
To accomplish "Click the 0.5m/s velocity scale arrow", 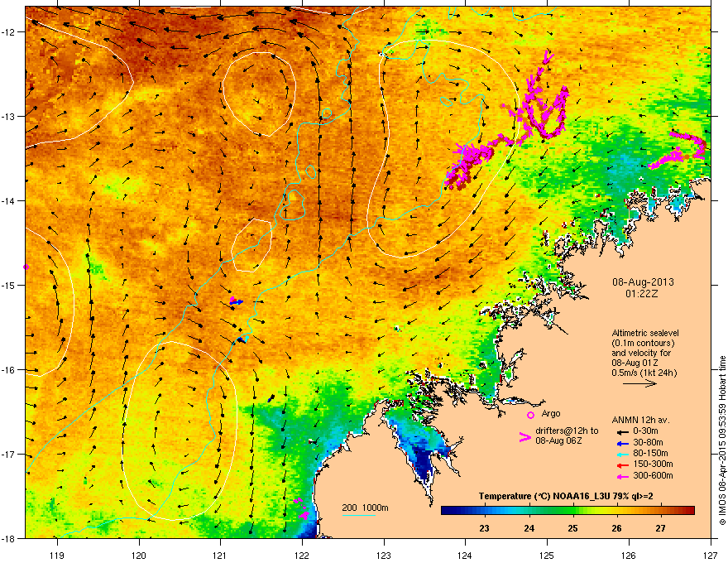I will (639, 383).
